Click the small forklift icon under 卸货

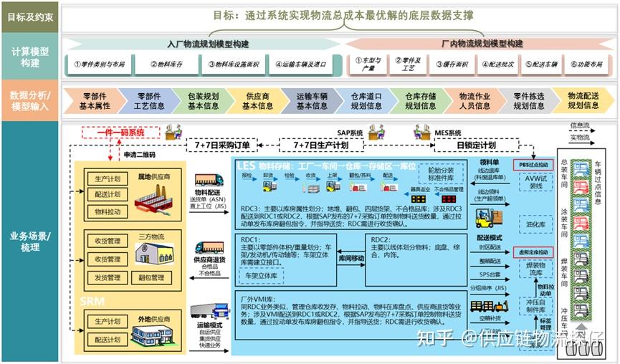[270, 186]
